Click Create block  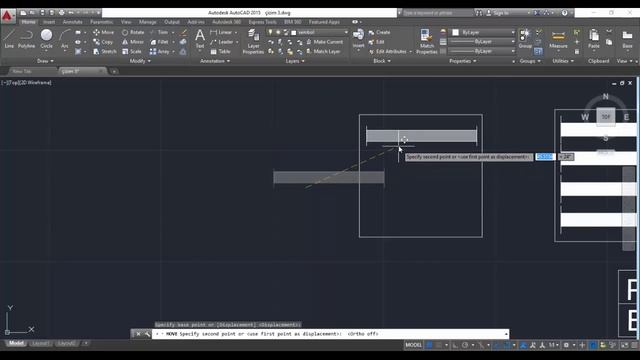(379, 32)
